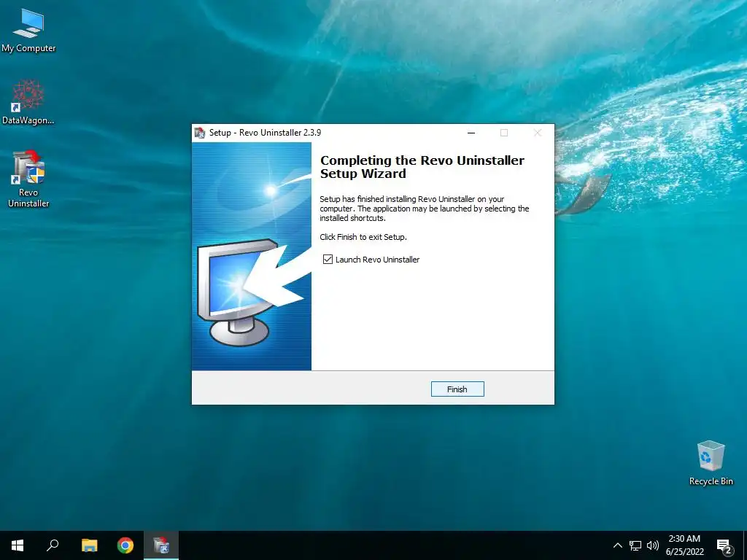This screenshot has height=560, width=747.
Task: Select the DataWagon desktop shortcut
Action: [28, 102]
